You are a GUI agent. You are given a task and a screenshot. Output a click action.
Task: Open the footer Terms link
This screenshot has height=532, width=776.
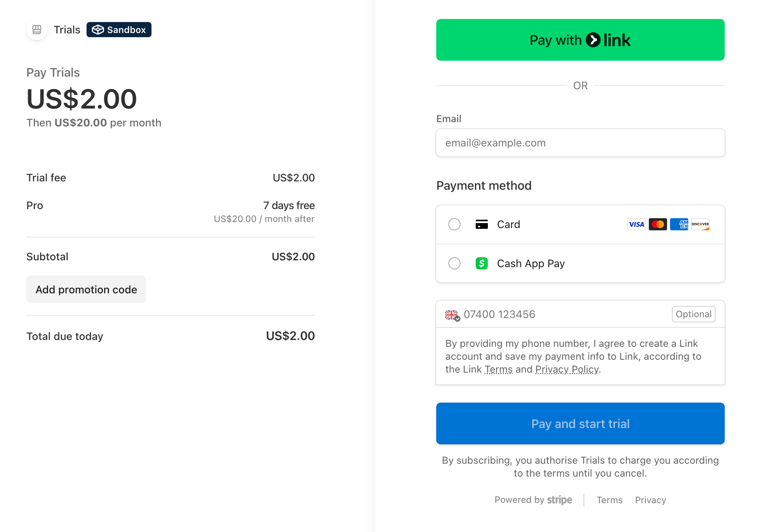609,500
